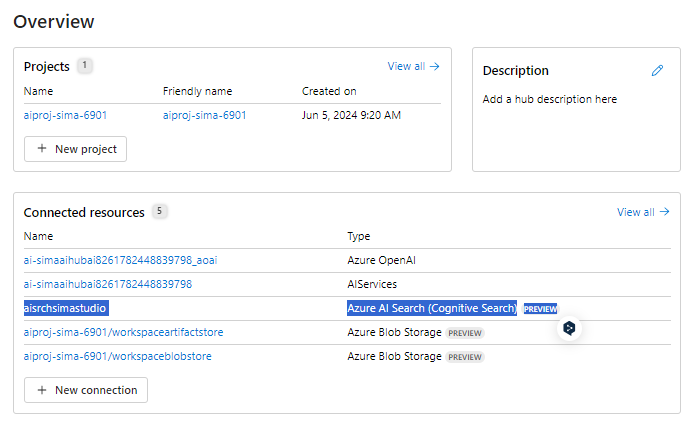The image size is (689, 424).
Task: Click the Add a hub description text
Action: [550, 99]
